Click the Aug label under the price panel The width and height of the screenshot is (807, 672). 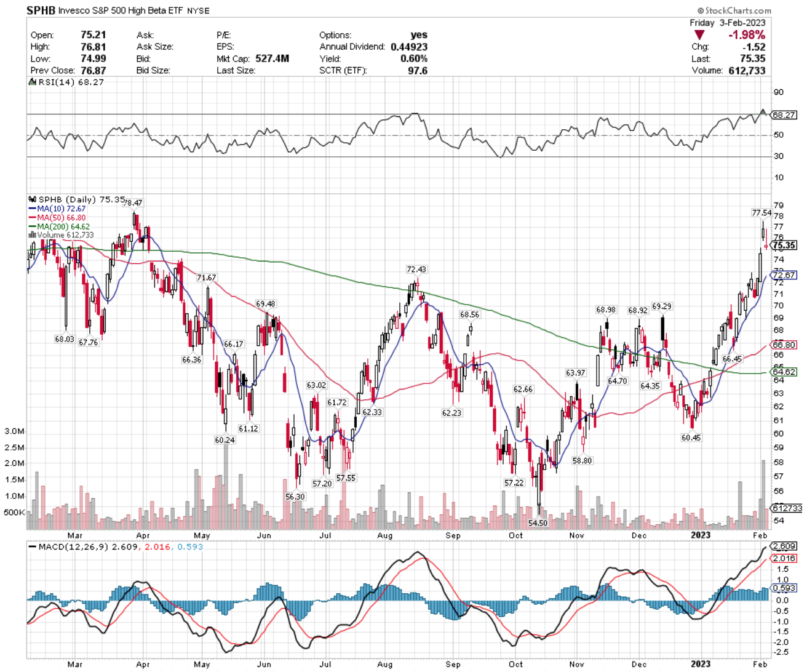pos(384,535)
